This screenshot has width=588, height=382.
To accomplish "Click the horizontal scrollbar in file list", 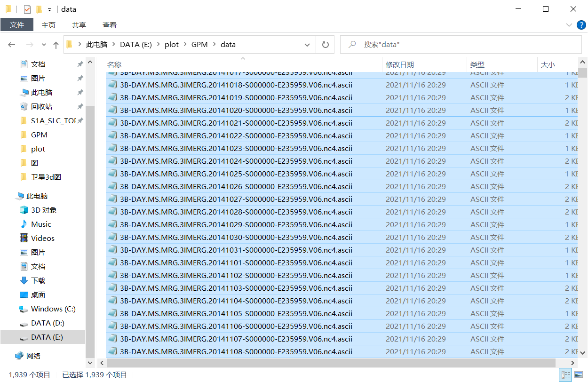I will click(331, 363).
